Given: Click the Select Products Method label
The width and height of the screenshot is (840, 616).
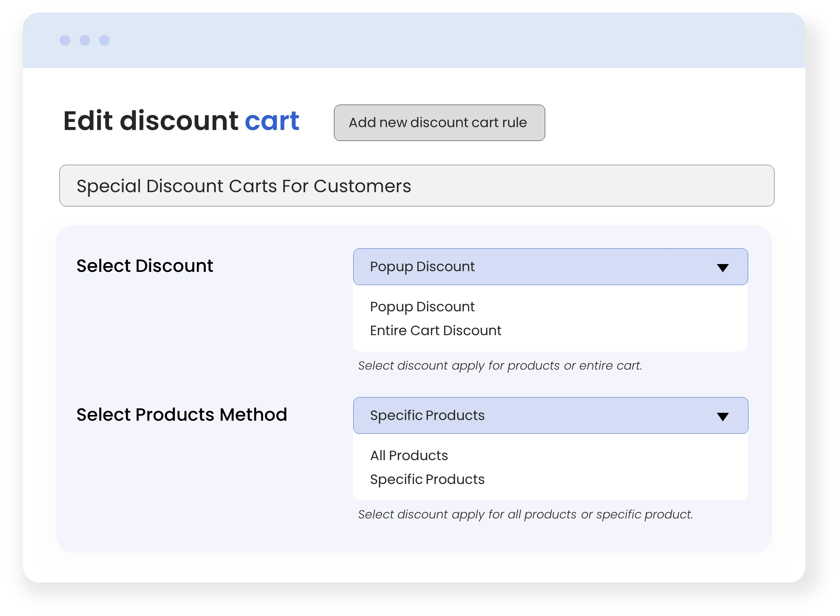Looking at the screenshot, I should click(182, 415).
